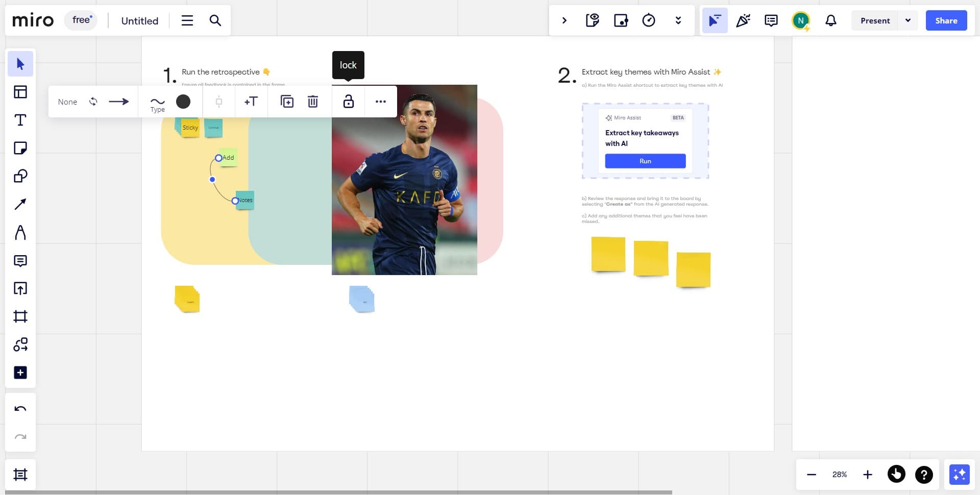Open the Upload tool

(20, 288)
